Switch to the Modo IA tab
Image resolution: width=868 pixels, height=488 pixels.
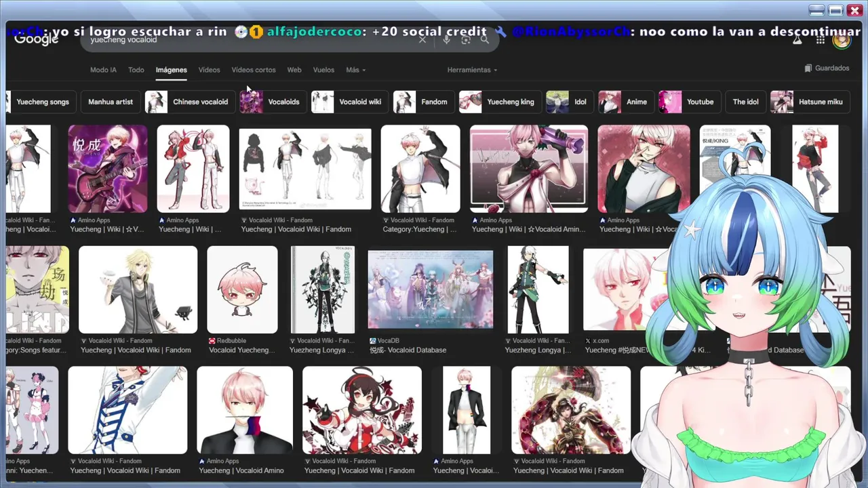coord(103,70)
